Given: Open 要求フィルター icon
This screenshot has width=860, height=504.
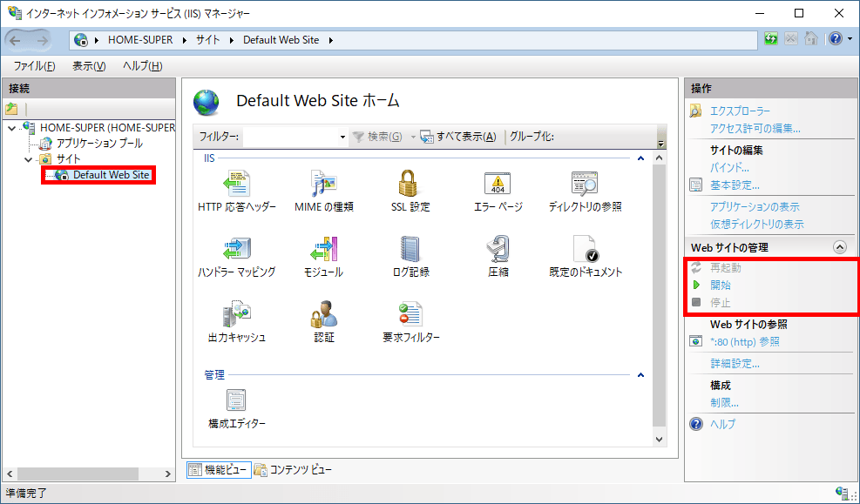Looking at the screenshot, I should click(x=410, y=314).
